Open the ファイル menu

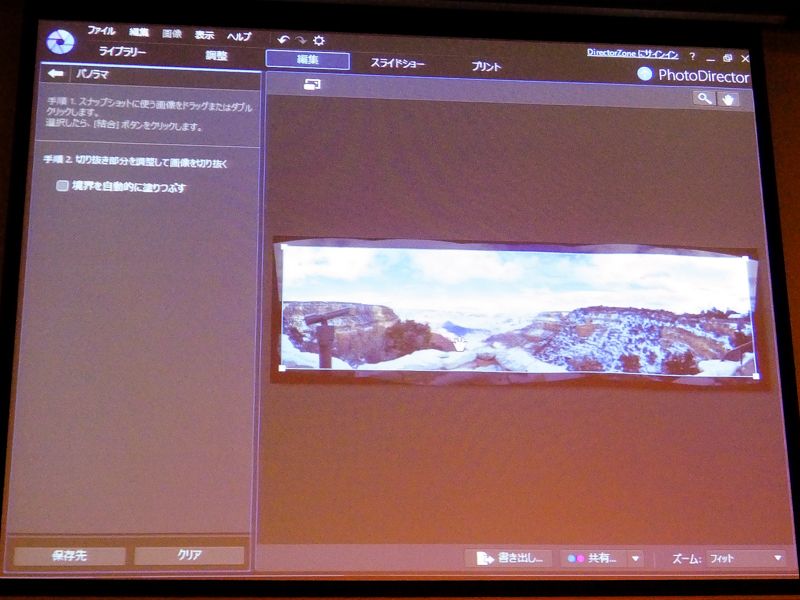pos(101,31)
